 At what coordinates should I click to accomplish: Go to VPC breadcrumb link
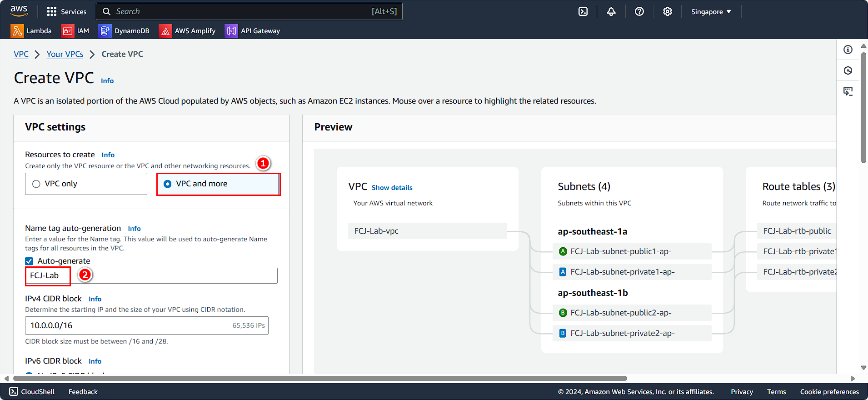pos(21,54)
